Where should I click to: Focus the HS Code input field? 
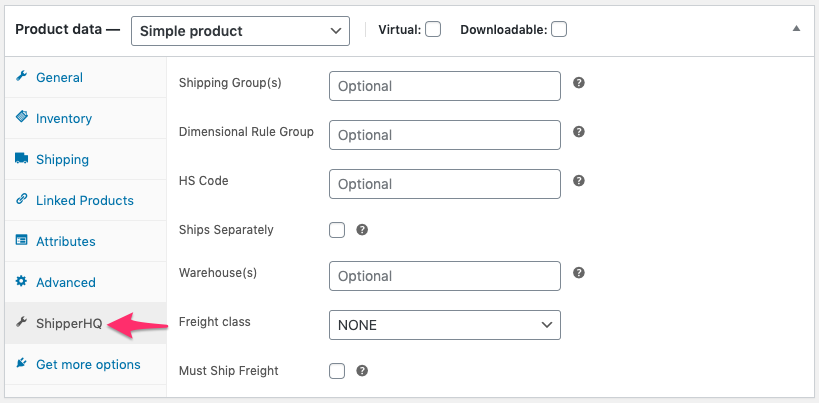coord(444,184)
